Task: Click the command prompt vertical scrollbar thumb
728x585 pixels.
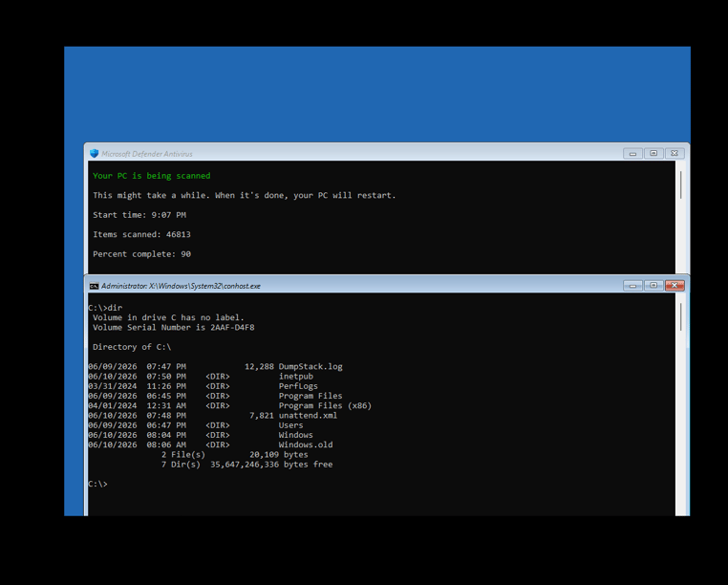Action: pyautogui.click(x=680, y=317)
